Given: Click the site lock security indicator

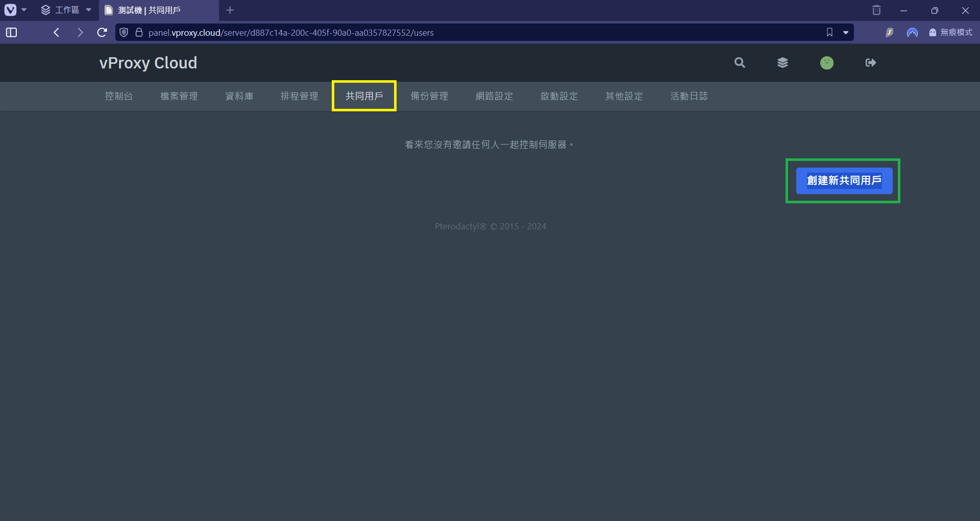Looking at the screenshot, I should (139, 32).
